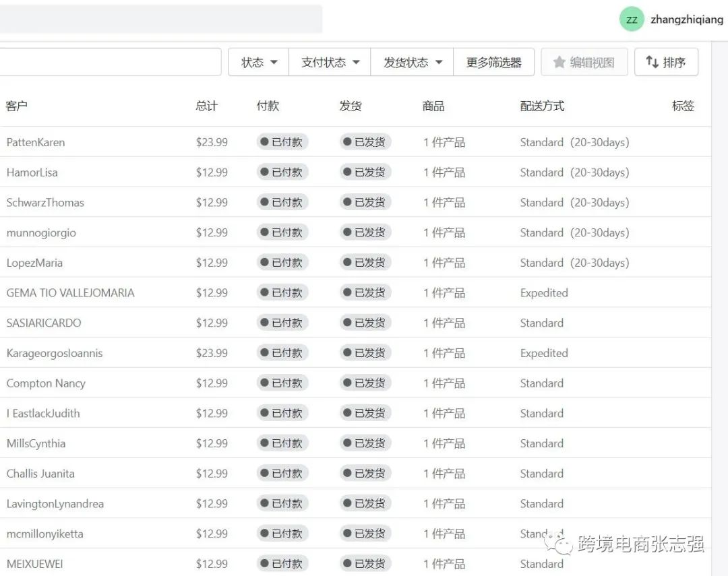Image resolution: width=728 pixels, height=576 pixels.
Task: Click the sort arrows icon in 排序
Action: tap(652, 62)
